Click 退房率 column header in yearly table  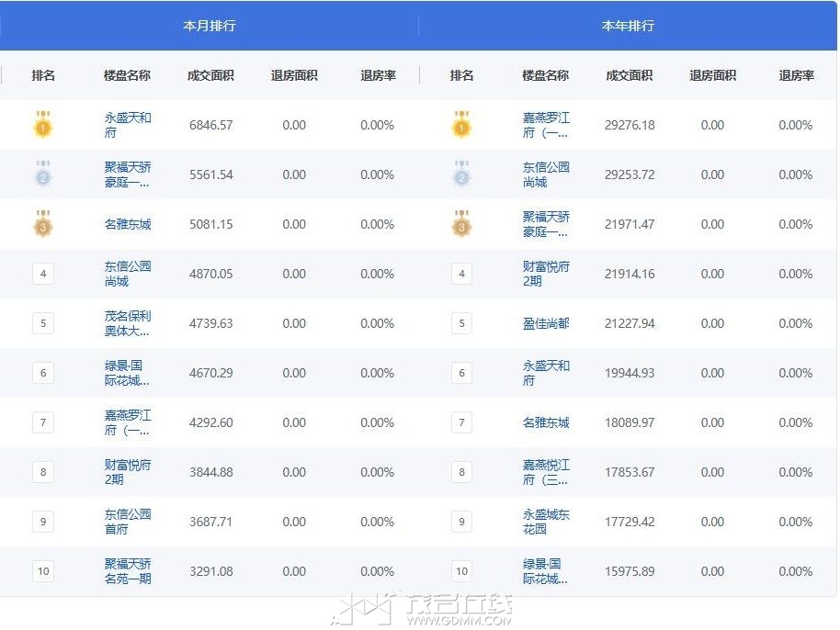[x=796, y=75]
